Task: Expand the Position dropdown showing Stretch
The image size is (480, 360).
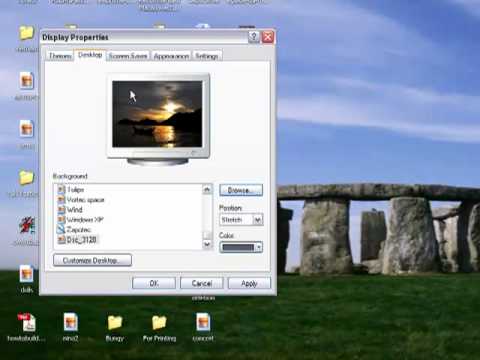Action: point(258,220)
